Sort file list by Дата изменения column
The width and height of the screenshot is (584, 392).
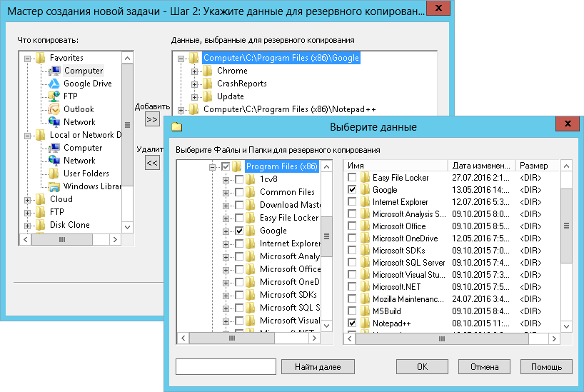tap(481, 166)
